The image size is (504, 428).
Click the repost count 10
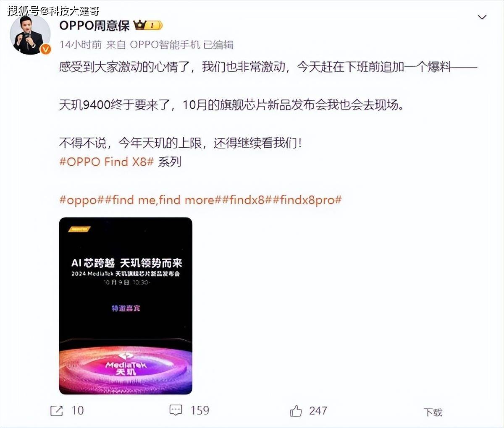coord(78,410)
